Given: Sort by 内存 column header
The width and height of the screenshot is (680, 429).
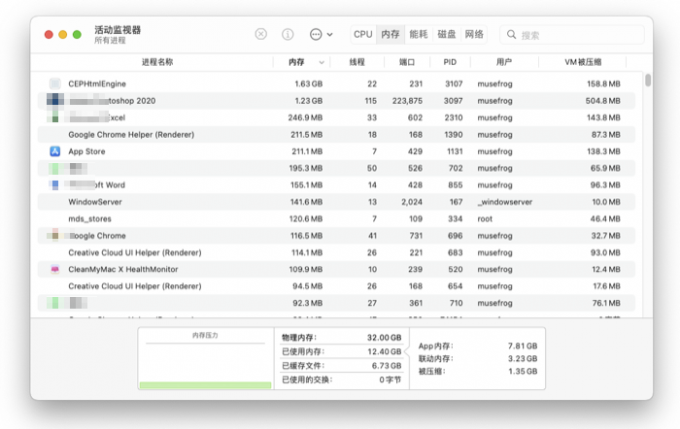Looking at the screenshot, I should coord(296,62).
